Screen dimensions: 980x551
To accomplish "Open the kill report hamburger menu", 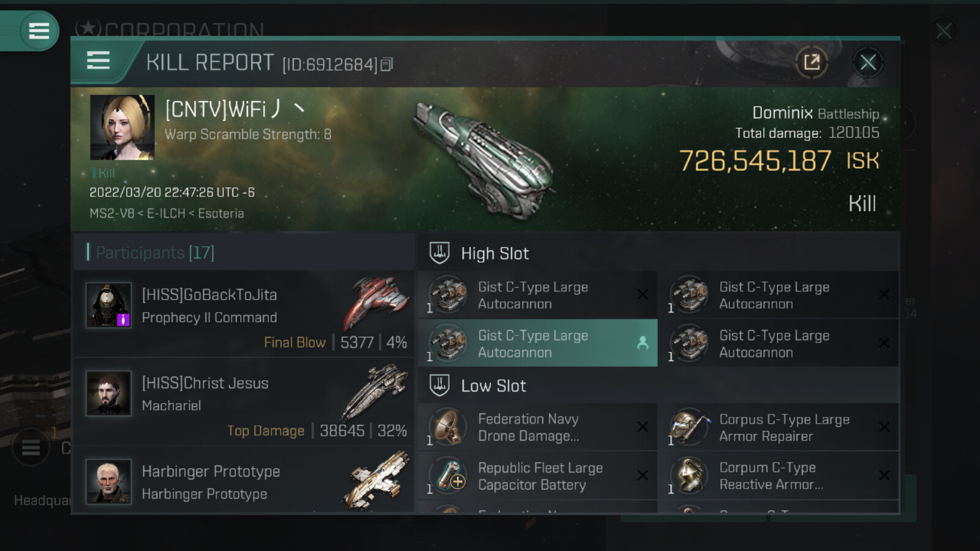I will (98, 61).
